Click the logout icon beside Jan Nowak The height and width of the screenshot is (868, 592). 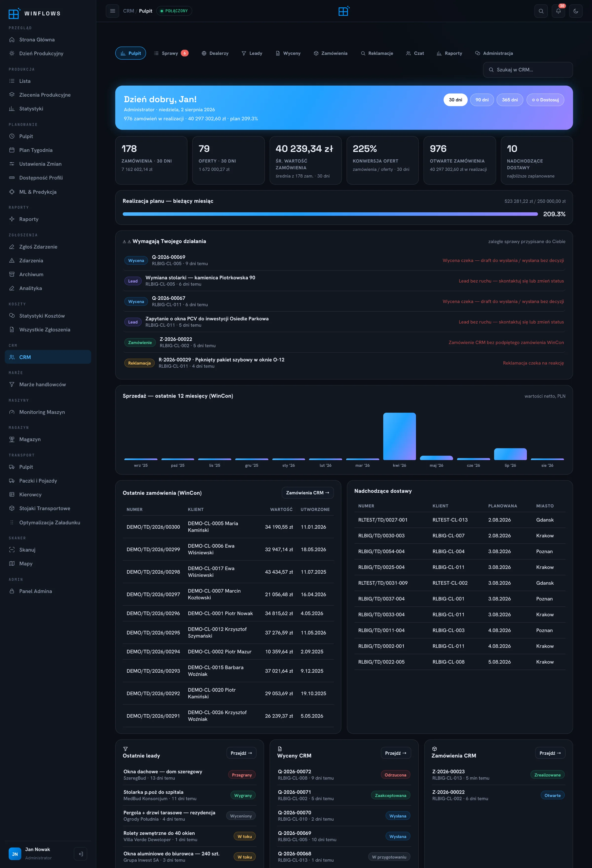[x=81, y=853]
